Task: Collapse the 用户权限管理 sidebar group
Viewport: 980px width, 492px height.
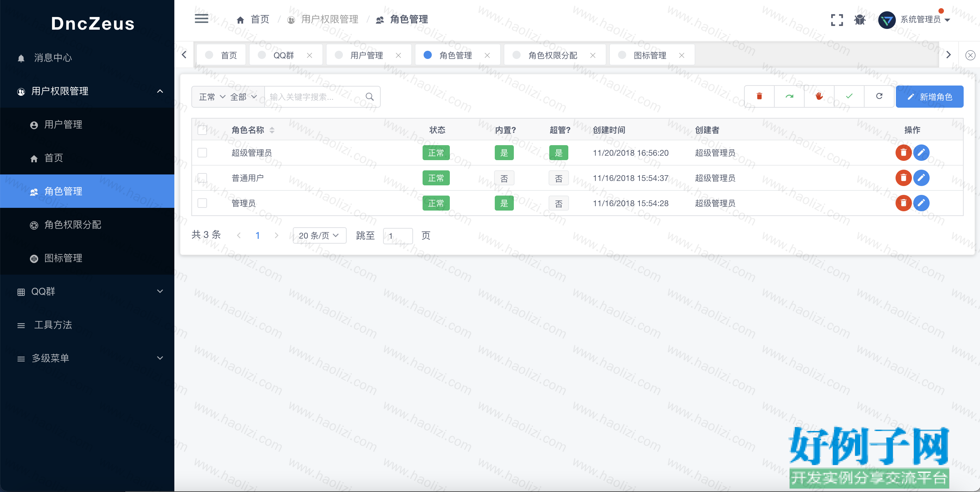Action: click(87, 91)
